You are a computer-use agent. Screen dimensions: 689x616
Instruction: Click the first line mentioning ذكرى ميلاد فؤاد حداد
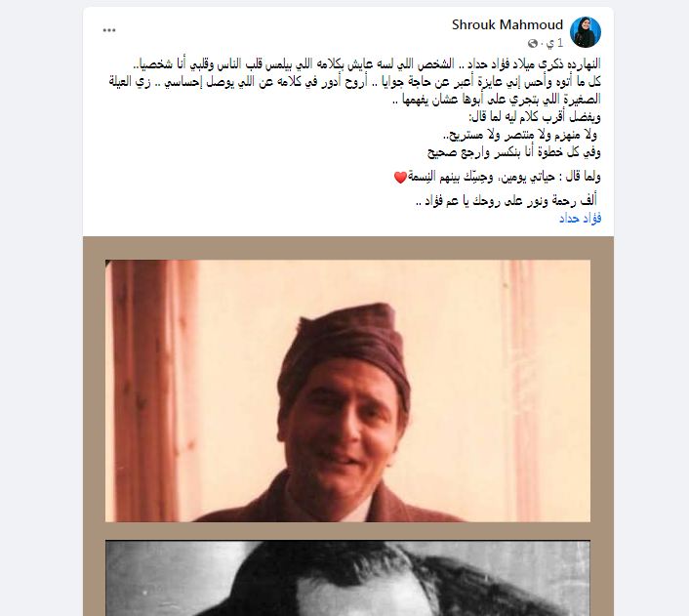point(367,64)
